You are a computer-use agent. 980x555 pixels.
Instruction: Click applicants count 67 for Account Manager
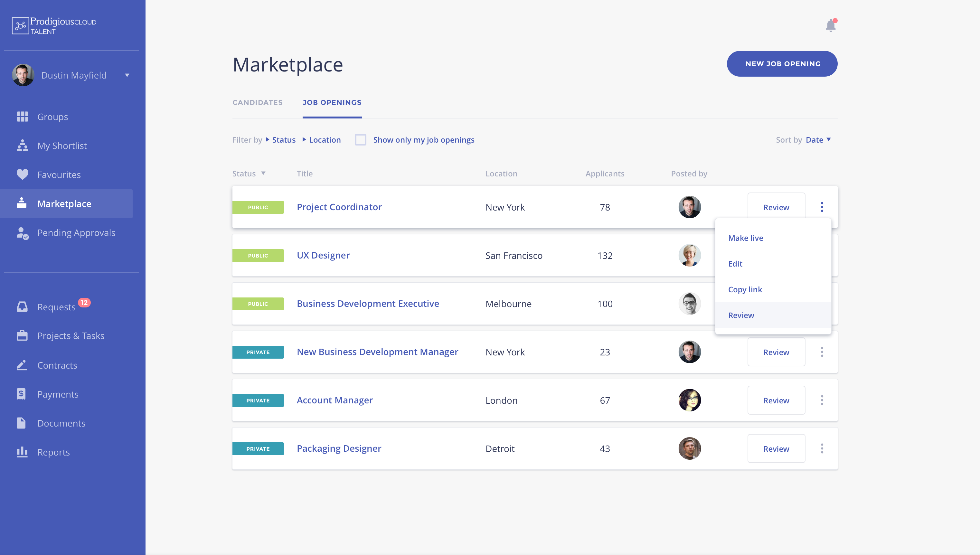pyautogui.click(x=605, y=400)
